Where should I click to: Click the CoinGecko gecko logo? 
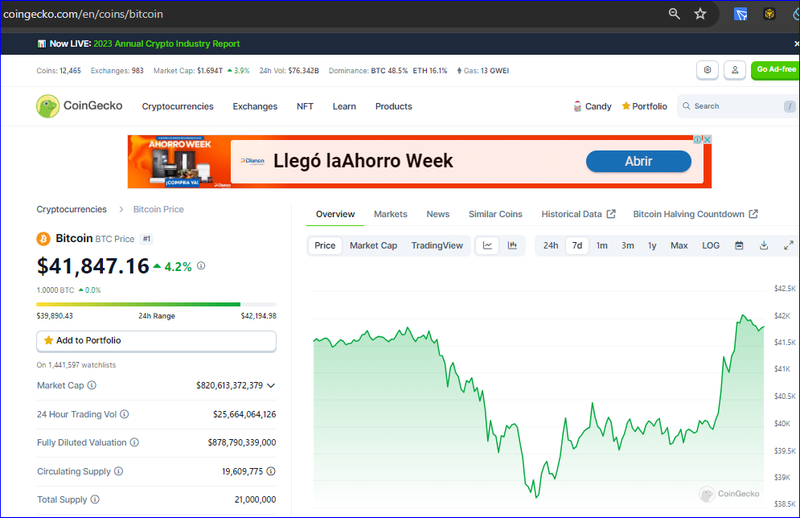(x=48, y=106)
